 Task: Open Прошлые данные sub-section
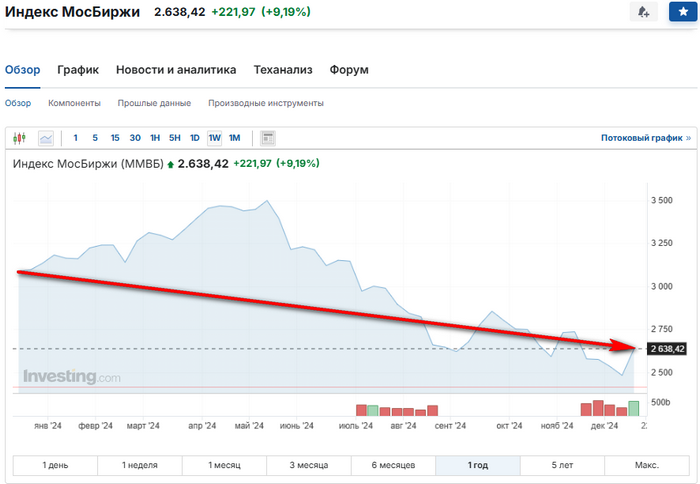(154, 103)
